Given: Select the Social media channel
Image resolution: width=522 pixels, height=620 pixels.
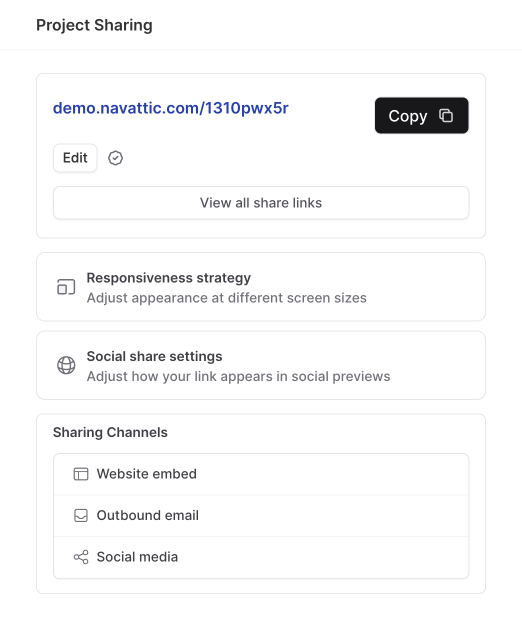Looking at the screenshot, I should [261, 557].
